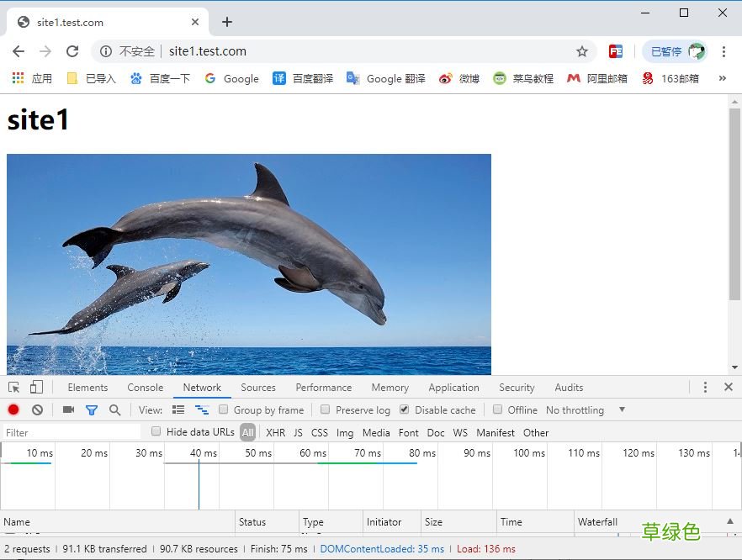Viewport: 742px width, 560px height.
Task: Open the No throttling dropdown
Action: [x=586, y=410]
